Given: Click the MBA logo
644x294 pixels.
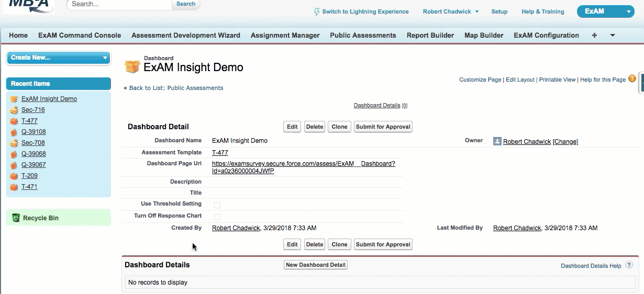Looking at the screenshot, I should click(x=29, y=6).
